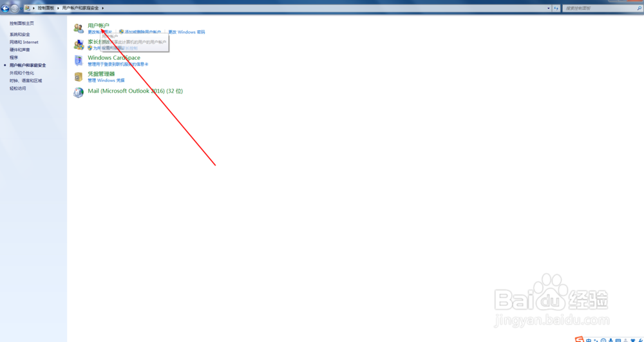
Task: Open the 用户帐户 heading link
Action: [99, 26]
